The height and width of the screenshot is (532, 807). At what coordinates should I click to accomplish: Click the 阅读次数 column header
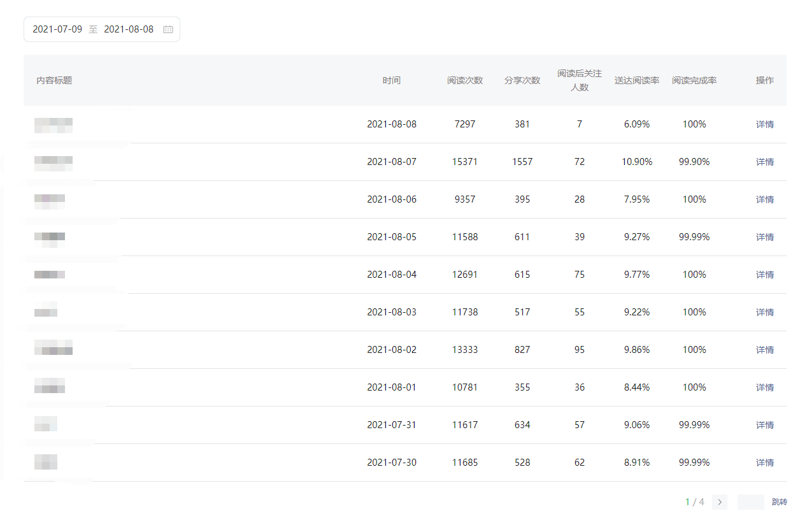click(465, 80)
